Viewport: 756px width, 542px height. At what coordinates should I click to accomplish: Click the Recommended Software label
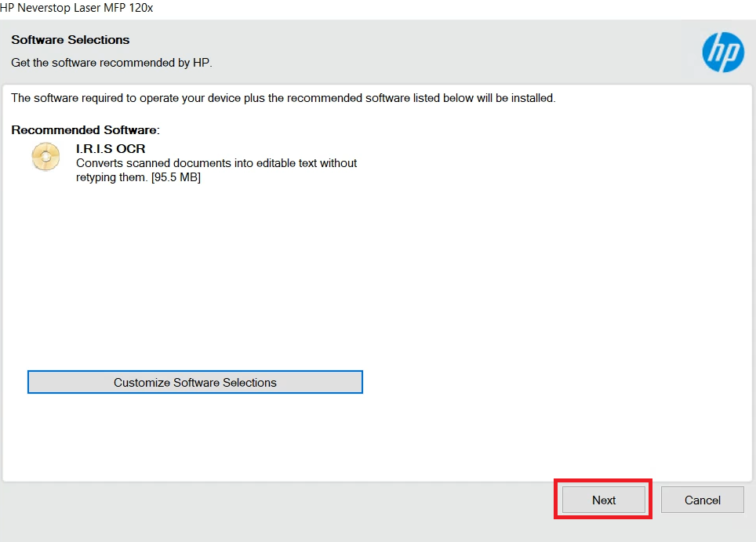tap(85, 129)
